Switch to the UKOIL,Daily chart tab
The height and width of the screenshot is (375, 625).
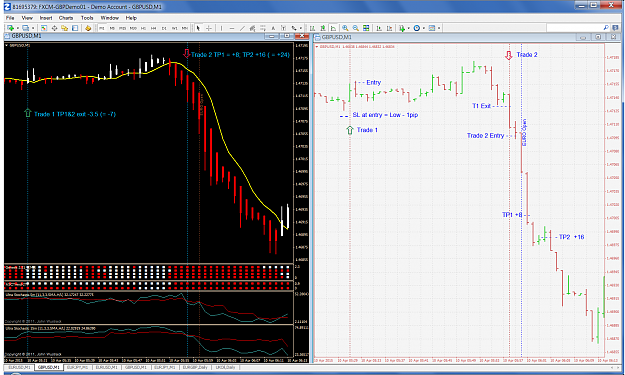click(226, 367)
